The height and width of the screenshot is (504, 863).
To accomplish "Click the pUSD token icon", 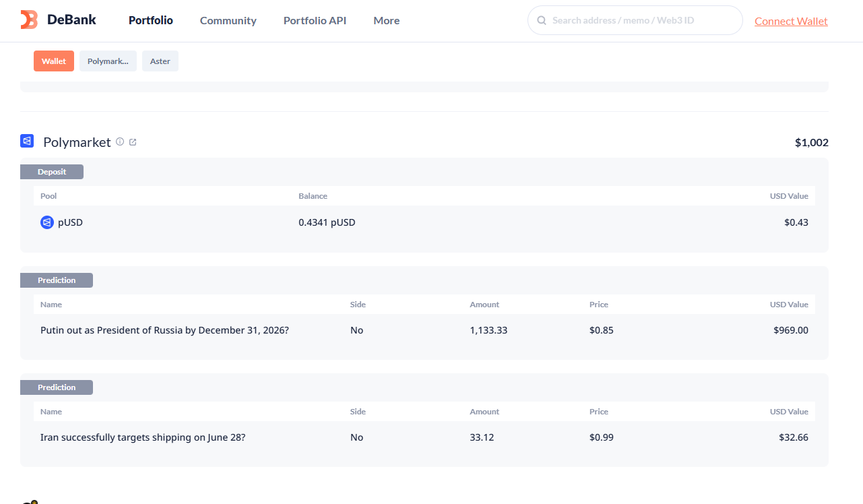I will click(47, 222).
